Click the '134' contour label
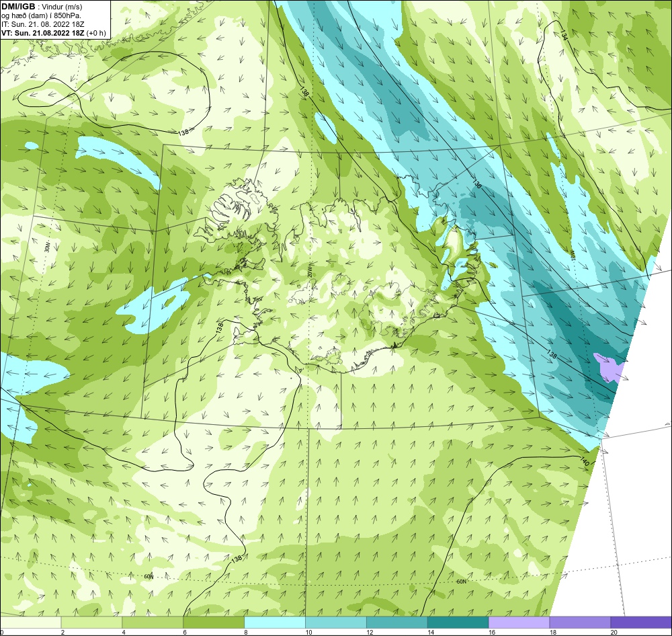Image resolution: width=672 pixels, height=636 pixels. click(564, 36)
